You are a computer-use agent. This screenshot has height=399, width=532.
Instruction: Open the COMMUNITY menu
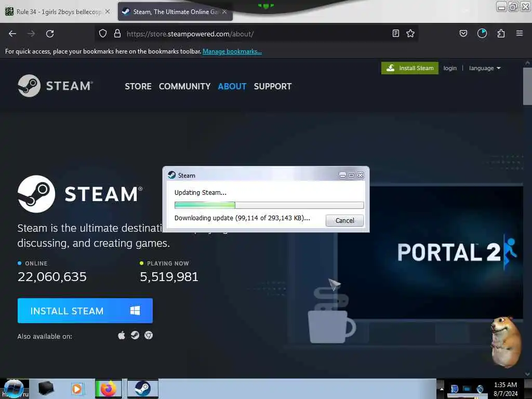[184, 87]
